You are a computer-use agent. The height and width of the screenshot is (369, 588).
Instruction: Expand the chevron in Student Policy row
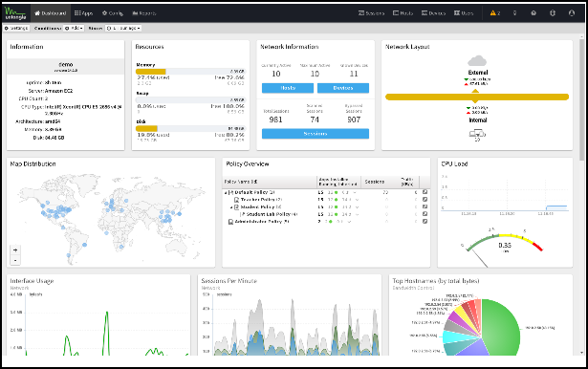click(357, 207)
